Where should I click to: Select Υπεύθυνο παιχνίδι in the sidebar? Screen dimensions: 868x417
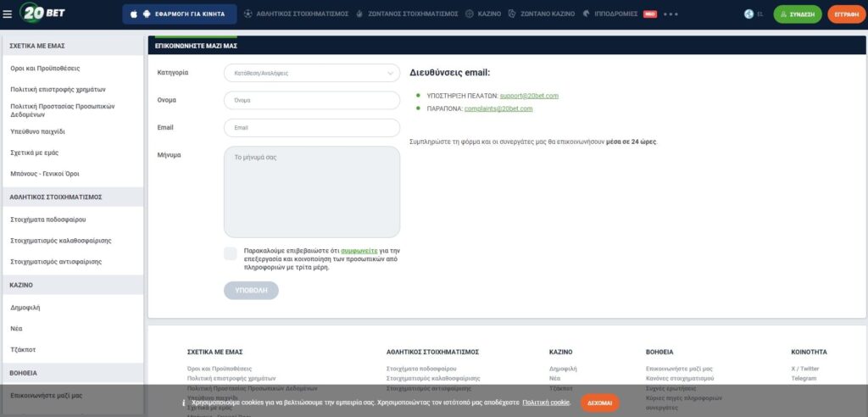pyautogui.click(x=37, y=132)
